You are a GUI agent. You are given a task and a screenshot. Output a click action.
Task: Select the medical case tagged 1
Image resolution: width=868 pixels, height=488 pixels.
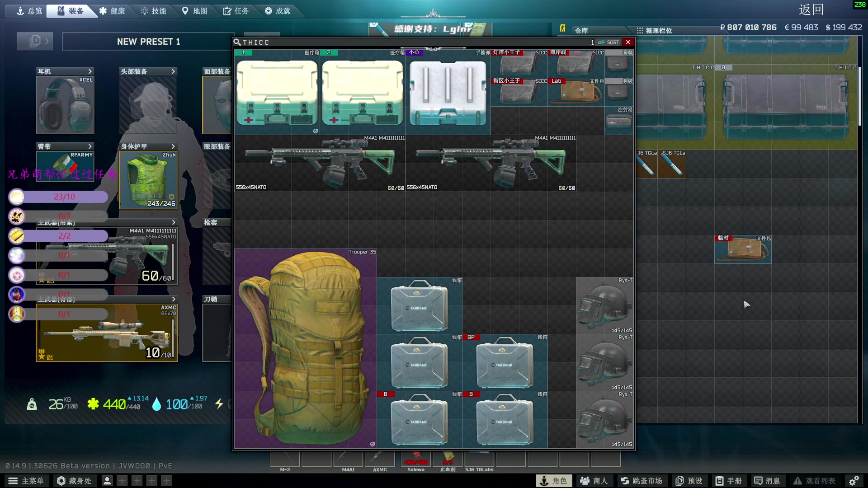(x=277, y=92)
